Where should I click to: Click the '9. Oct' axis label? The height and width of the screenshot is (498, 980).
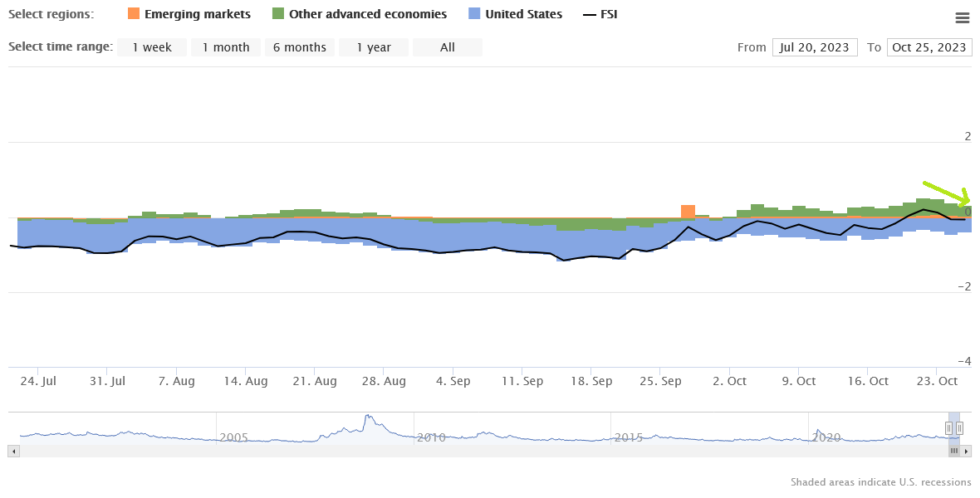pyautogui.click(x=798, y=381)
